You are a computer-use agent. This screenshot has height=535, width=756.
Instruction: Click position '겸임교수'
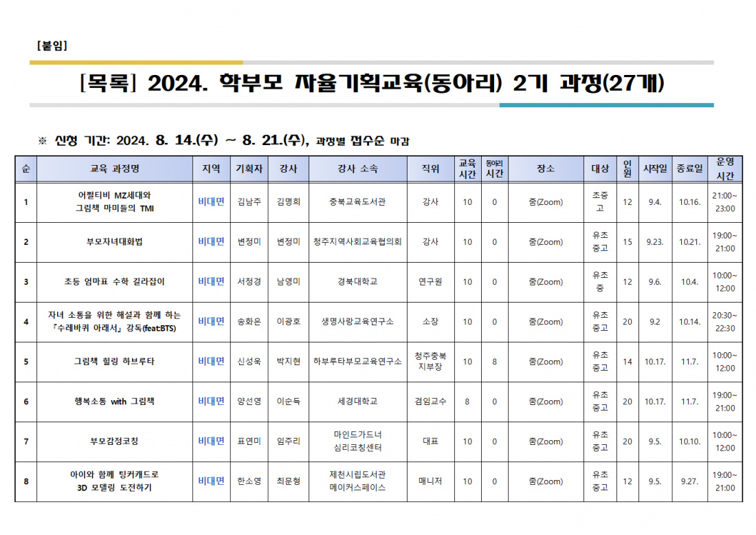[430, 402]
